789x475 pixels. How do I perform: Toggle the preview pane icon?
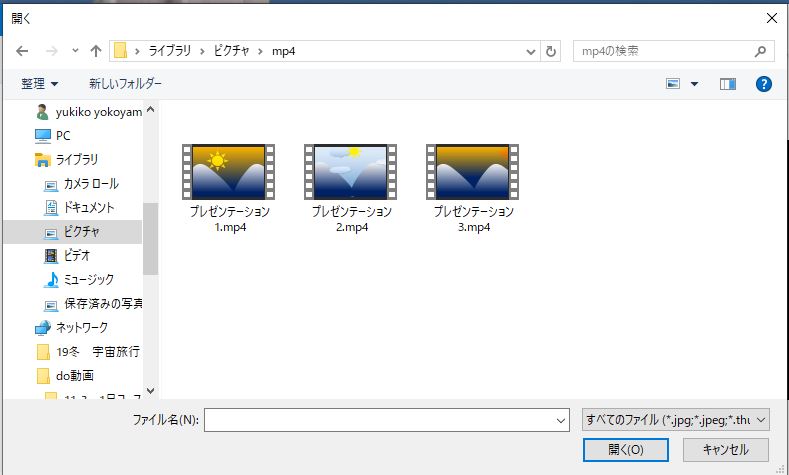[728, 84]
